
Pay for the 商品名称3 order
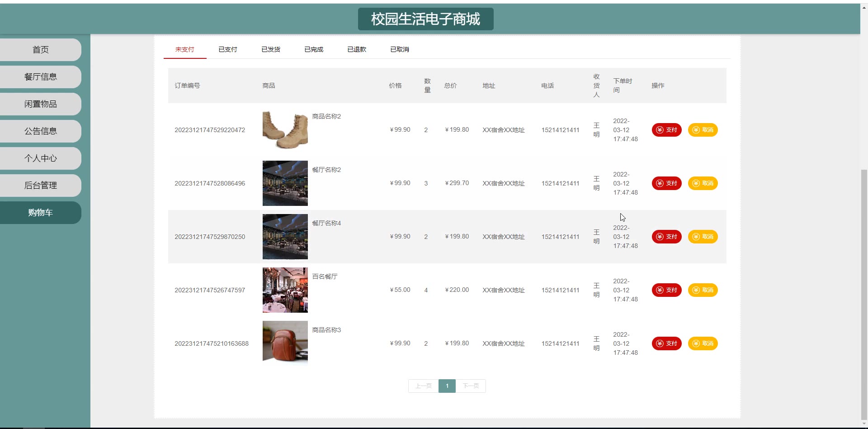666,343
